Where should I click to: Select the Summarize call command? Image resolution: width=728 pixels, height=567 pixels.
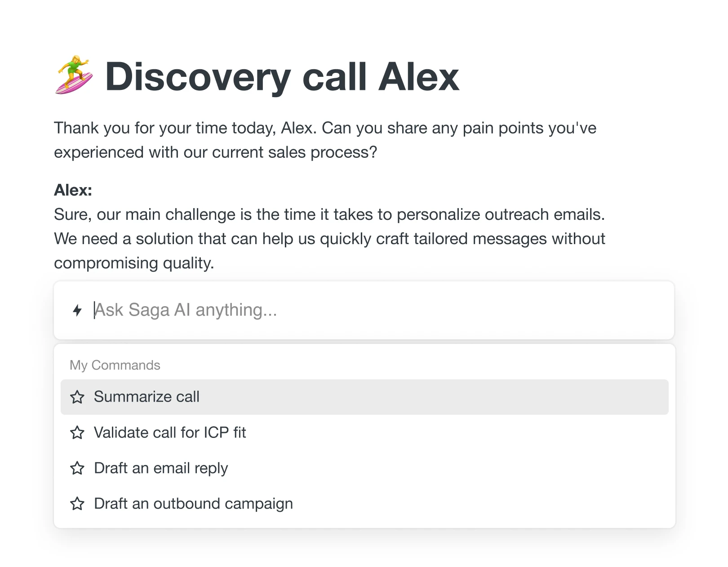pyautogui.click(x=146, y=397)
